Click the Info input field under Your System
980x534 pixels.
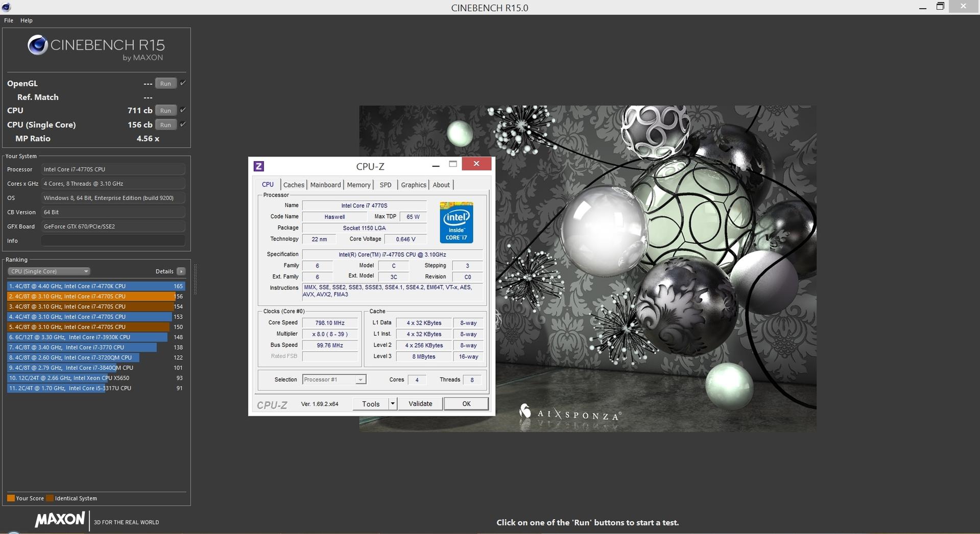pyautogui.click(x=113, y=240)
